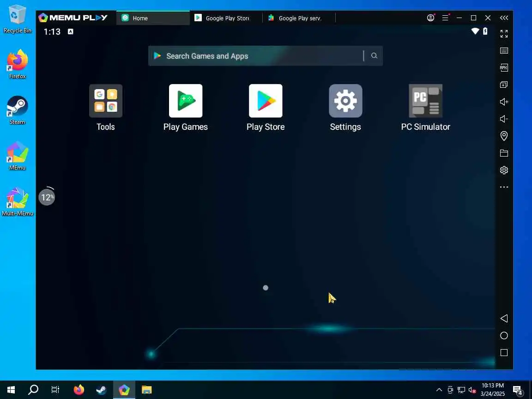Open the Play Store app
Viewport: 532px width, 399px height.
click(x=266, y=101)
